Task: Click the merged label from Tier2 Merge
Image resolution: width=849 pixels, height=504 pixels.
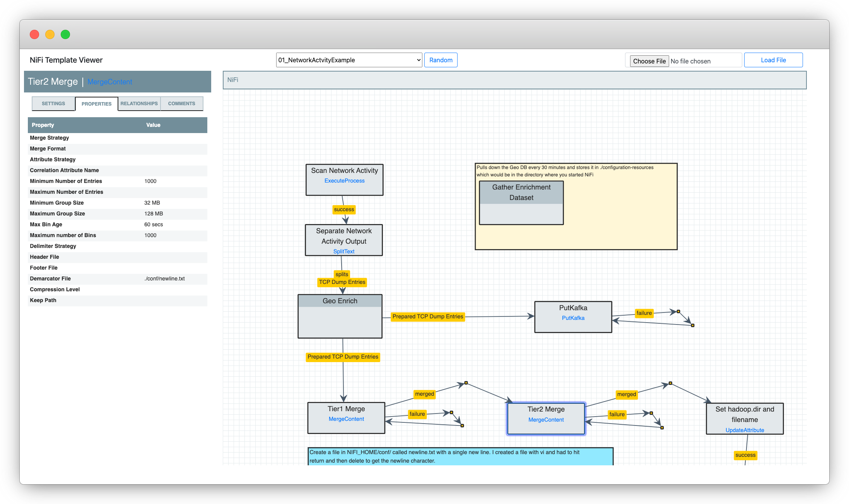Action: [626, 394]
